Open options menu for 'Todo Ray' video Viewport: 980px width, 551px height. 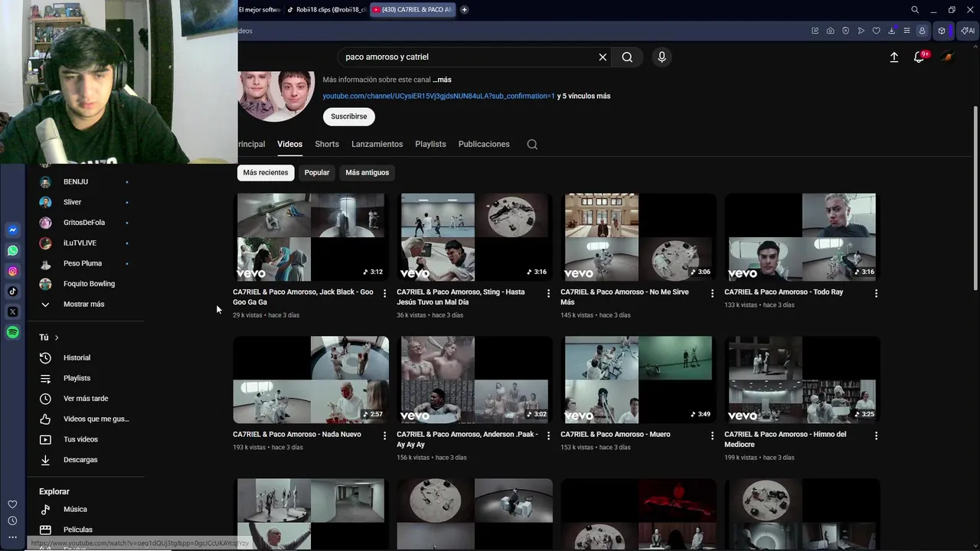pos(876,293)
